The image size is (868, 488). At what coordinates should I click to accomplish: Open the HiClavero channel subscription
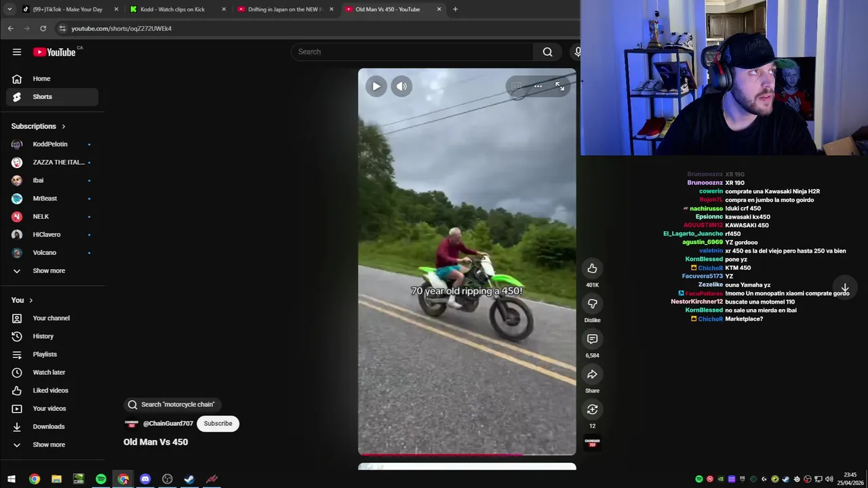(52, 235)
